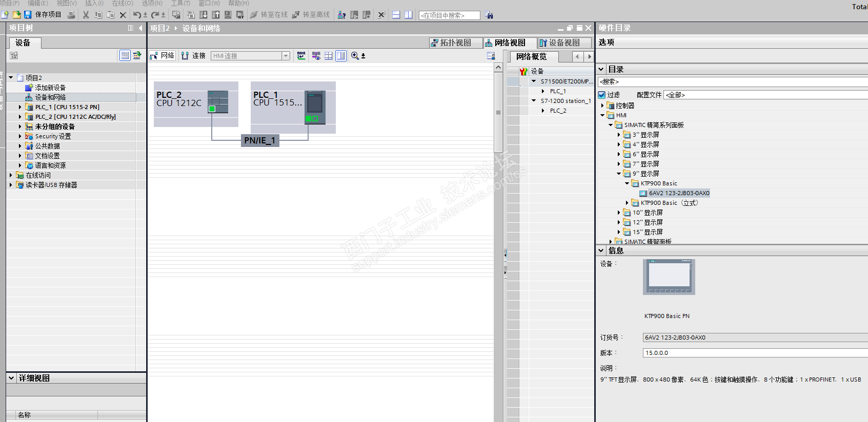
Task: Click the PN/IE_1 subnet label
Action: coord(260,141)
